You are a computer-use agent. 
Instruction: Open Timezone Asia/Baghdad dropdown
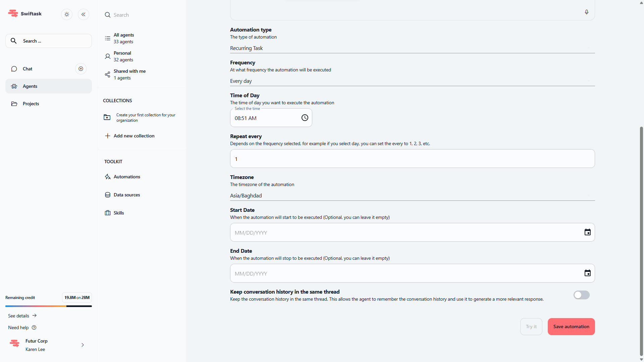click(412, 196)
